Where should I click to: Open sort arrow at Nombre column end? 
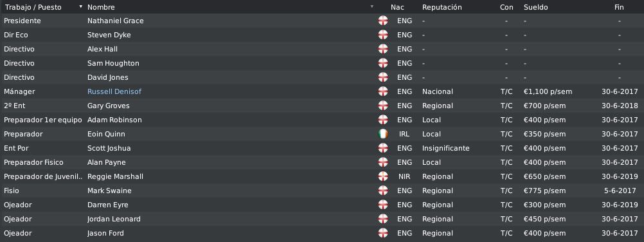pos(371,6)
